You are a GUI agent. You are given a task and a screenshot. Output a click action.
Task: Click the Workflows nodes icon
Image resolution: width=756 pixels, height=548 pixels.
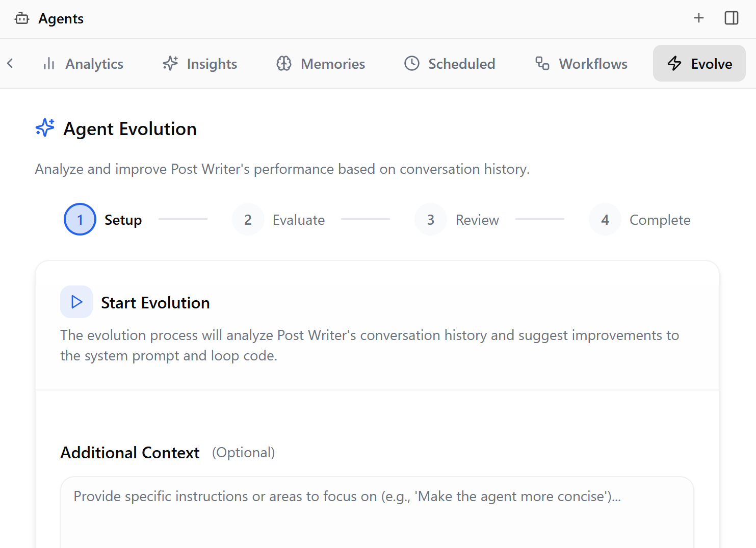tap(542, 64)
